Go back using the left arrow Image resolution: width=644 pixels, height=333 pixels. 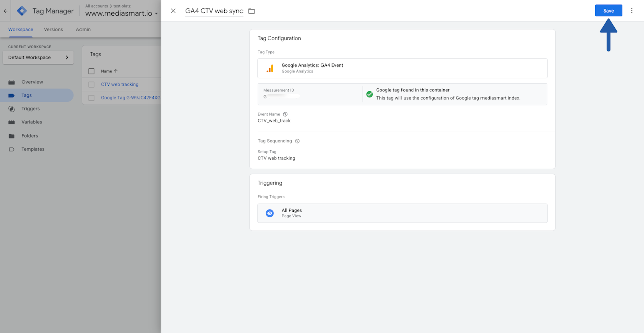coord(6,11)
